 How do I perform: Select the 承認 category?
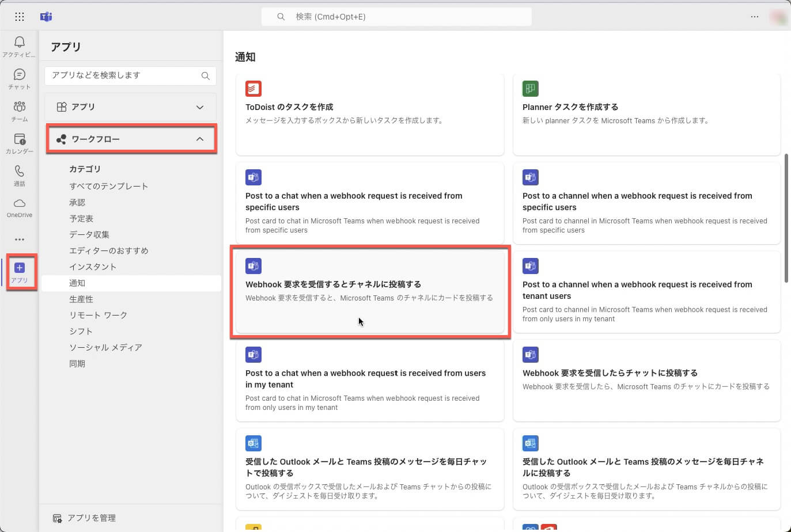77,202
